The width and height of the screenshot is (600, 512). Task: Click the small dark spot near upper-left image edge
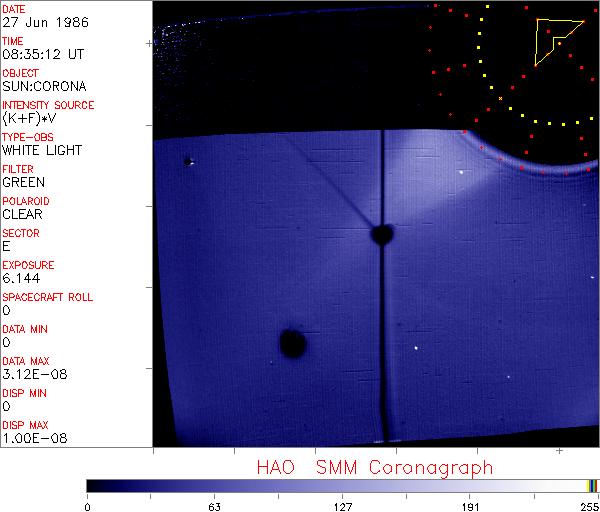pyautogui.click(x=188, y=161)
